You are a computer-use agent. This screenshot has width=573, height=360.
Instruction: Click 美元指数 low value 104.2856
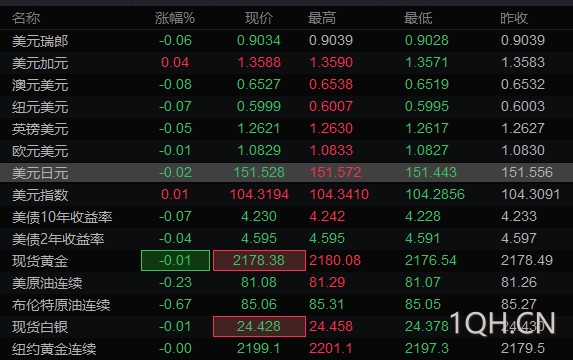(435, 194)
